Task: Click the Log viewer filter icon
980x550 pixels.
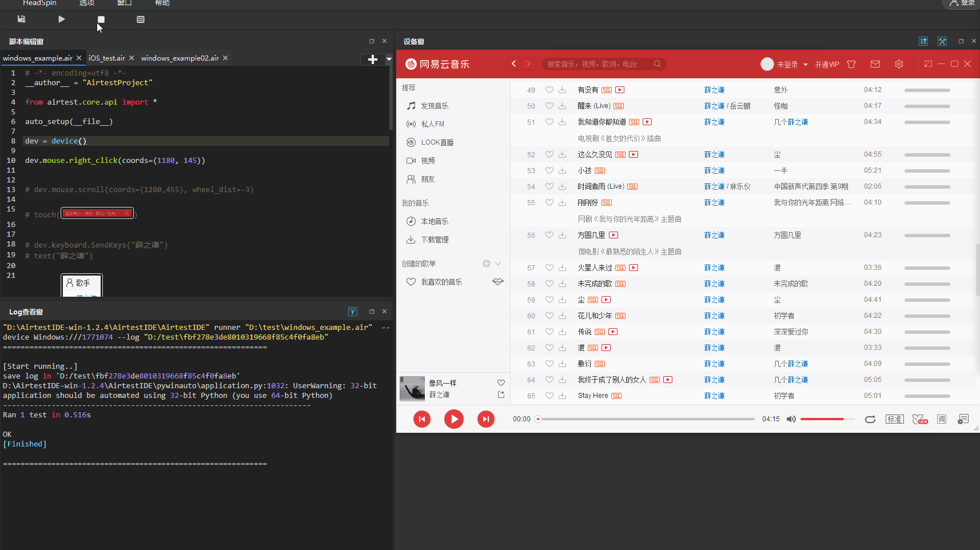Action: [x=353, y=312]
